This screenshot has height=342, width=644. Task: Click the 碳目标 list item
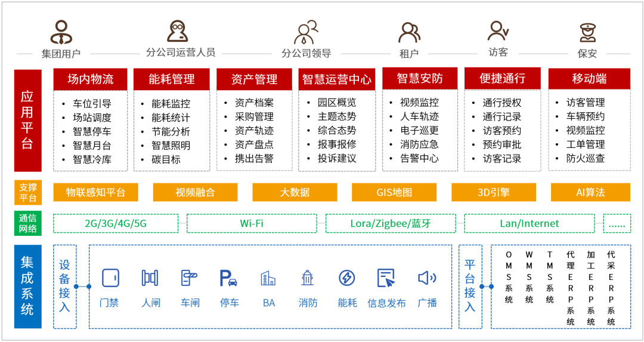click(166, 159)
